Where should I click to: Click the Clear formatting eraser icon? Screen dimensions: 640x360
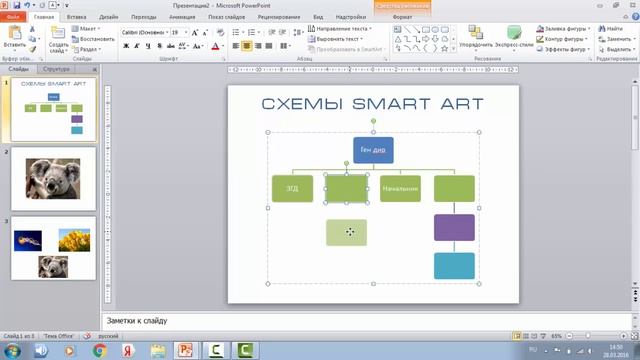[220, 32]
